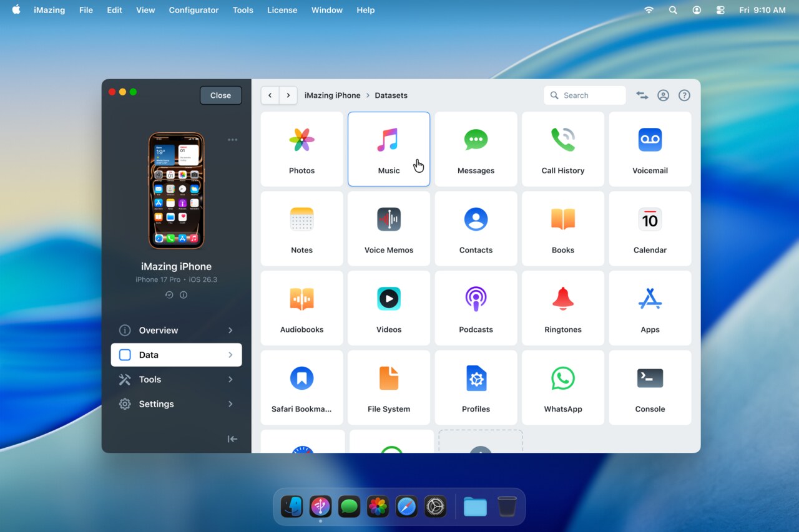The width and height of the screenshot is (799, 532).
Task: Open the License menu
Action: point(282,10)
